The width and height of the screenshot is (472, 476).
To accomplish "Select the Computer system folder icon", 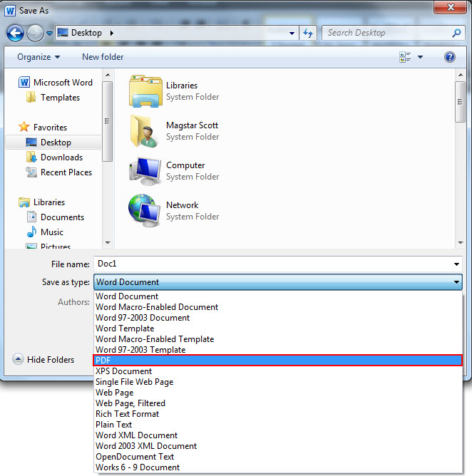I will click(145, 171).
